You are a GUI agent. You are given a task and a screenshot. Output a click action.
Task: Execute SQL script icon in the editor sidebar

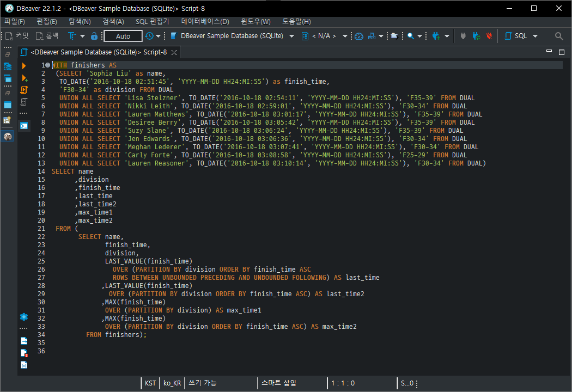(x=24, y=90)
